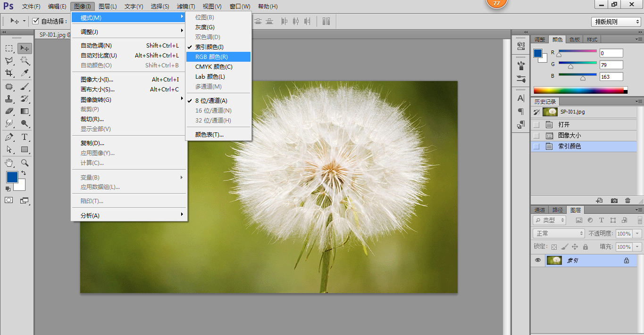This screenshot has height=335, width=644.
Task: Toggle history brush source for 打开 state
Action: click(x=536, y=125)
